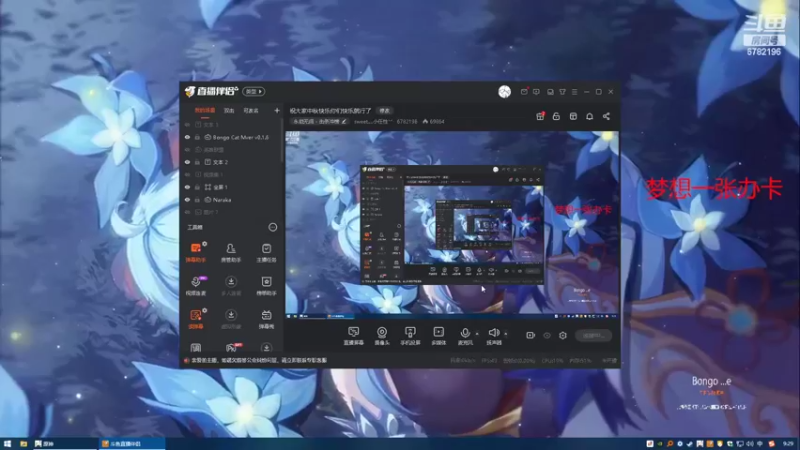
Task: Click the record video icon beside the eye
Action: coord(531,335)
